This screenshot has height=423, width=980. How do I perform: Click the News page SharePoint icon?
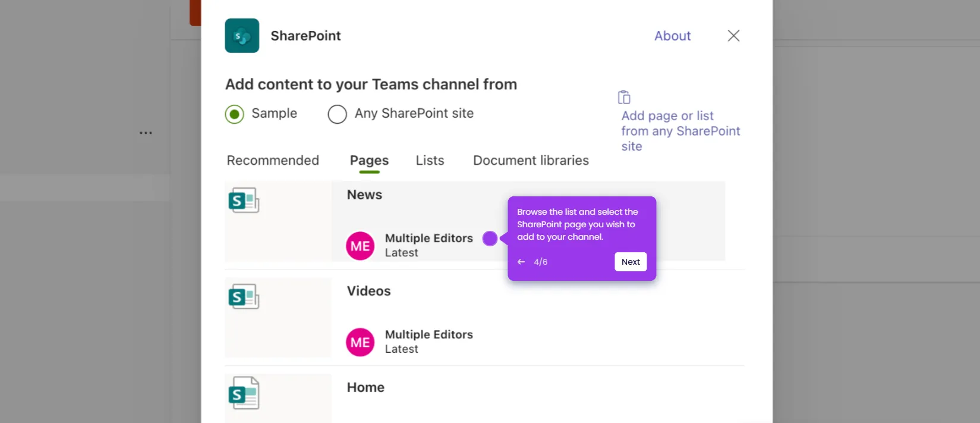[x=244, y=200]
